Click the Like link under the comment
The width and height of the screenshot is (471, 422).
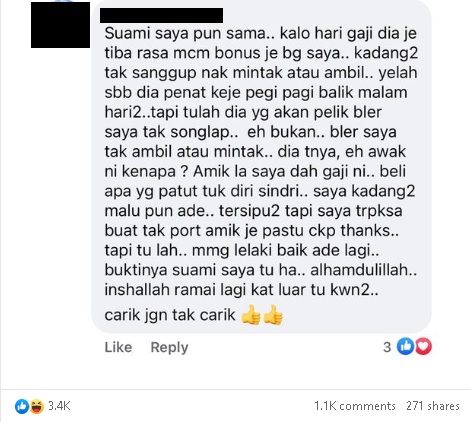pos(118,347)
